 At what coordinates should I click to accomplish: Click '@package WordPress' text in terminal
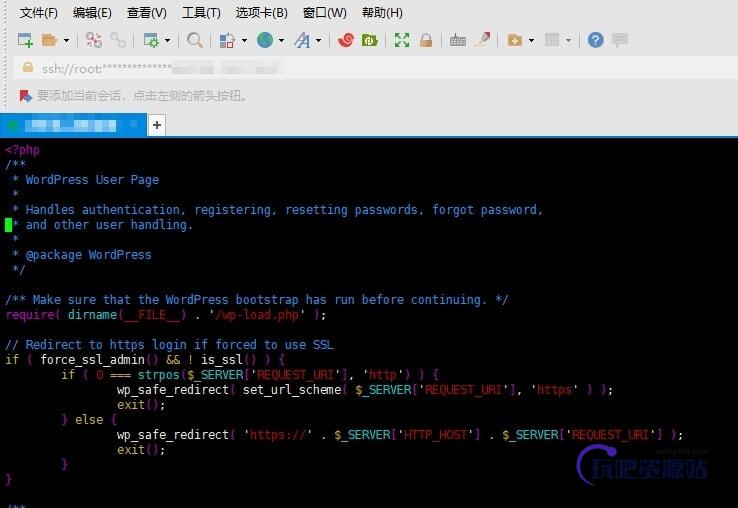(88, 255)
